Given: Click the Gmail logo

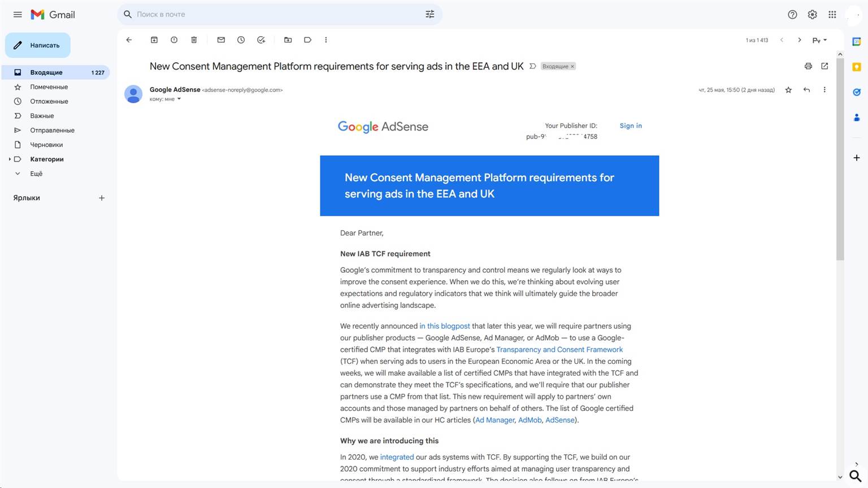Looking at the screenshot, I should click(x=53, y=15).
